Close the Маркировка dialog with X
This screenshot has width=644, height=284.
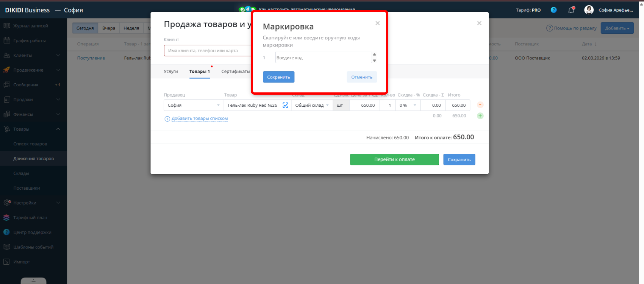coord(377,23)
